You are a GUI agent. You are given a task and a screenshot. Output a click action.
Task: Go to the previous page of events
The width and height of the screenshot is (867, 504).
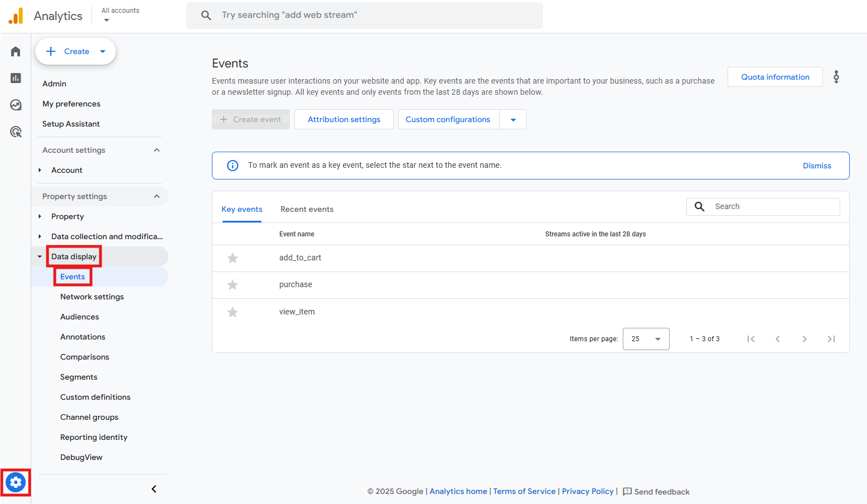(778, 339)
